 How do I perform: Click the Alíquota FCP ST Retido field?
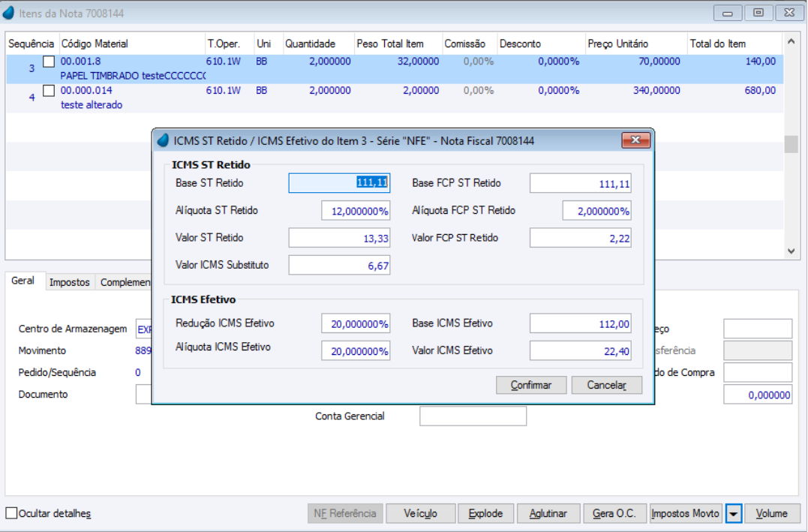(x=596, y=211)
